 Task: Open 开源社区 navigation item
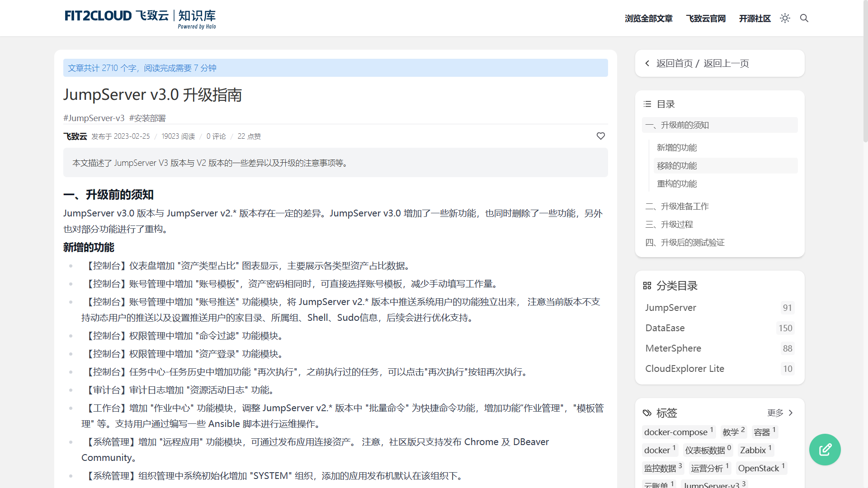point(755,19)
